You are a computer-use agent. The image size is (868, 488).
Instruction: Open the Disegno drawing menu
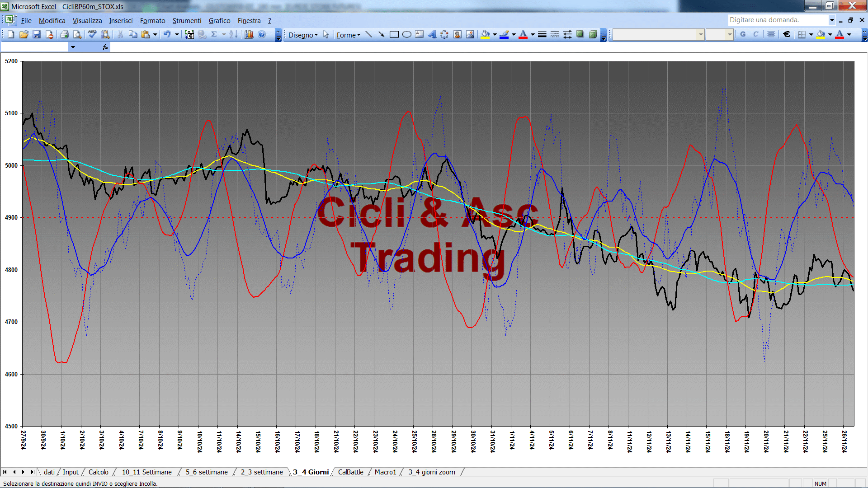coord(303,35)
